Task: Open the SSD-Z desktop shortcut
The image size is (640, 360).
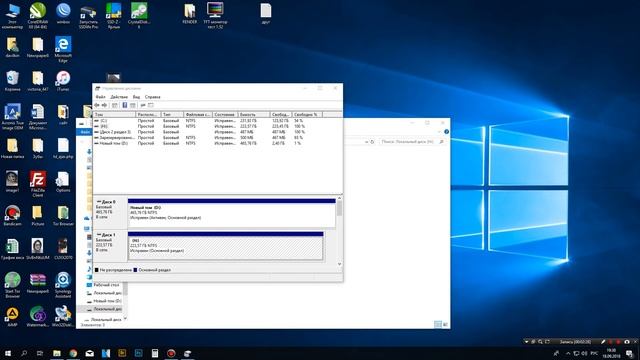Action: tap(113, 16)
